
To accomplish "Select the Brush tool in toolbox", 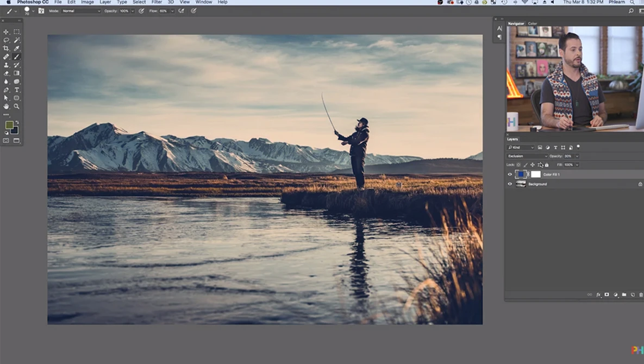I will (16, 57).
